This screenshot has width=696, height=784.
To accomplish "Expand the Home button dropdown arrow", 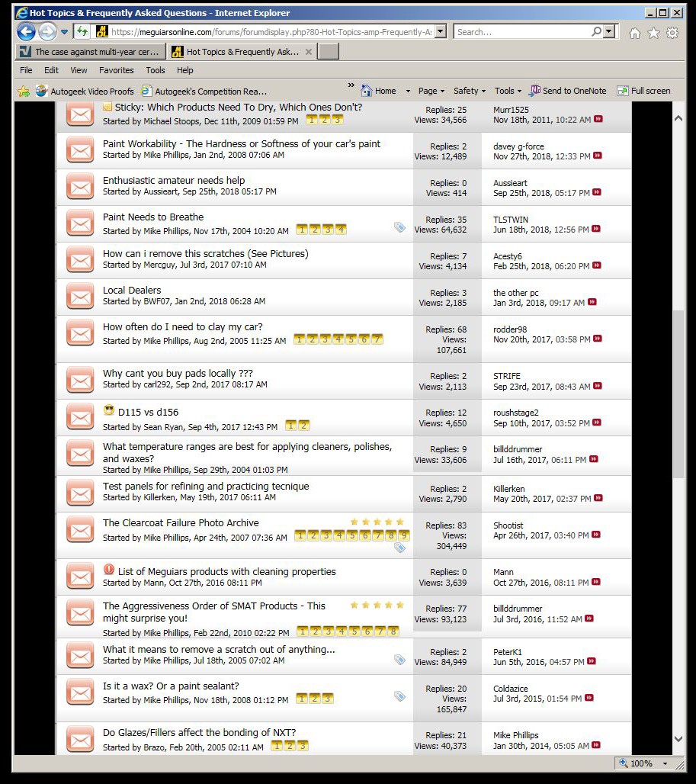I will 408,91.
